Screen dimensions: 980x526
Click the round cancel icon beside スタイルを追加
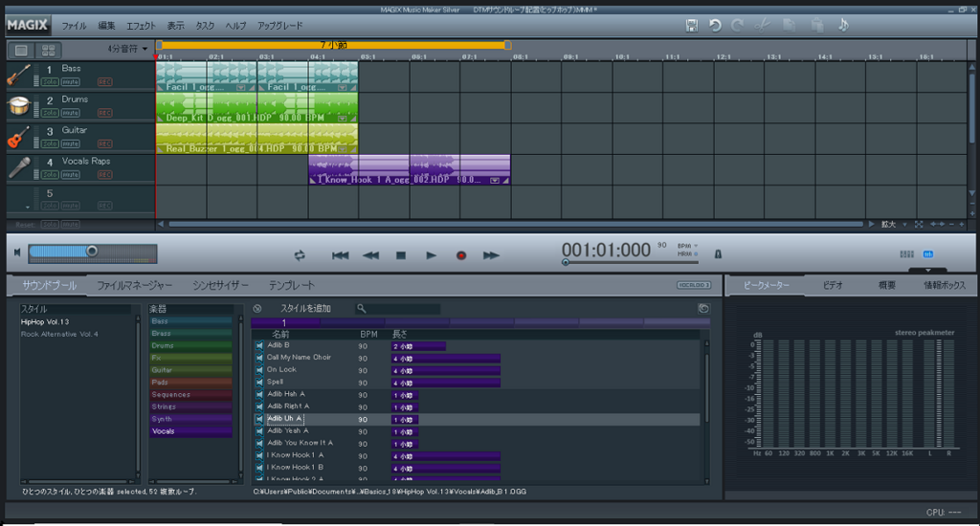tap(256, 309)
